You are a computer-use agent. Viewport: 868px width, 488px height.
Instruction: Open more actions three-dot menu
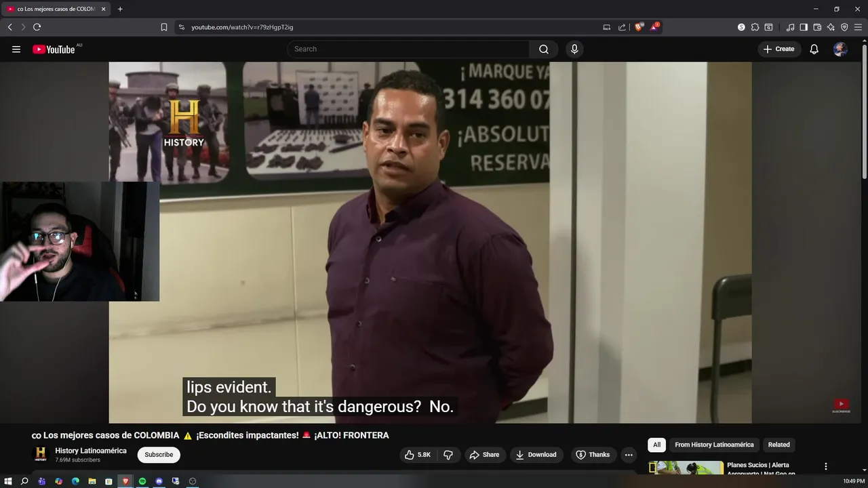tap(629, 455)
